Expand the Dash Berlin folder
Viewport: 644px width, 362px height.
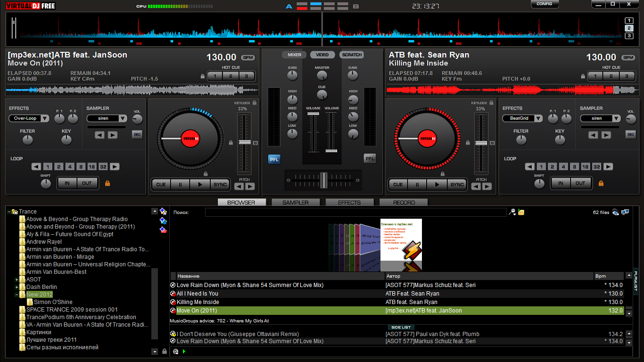pyautogui.click(x=17, y=287)
